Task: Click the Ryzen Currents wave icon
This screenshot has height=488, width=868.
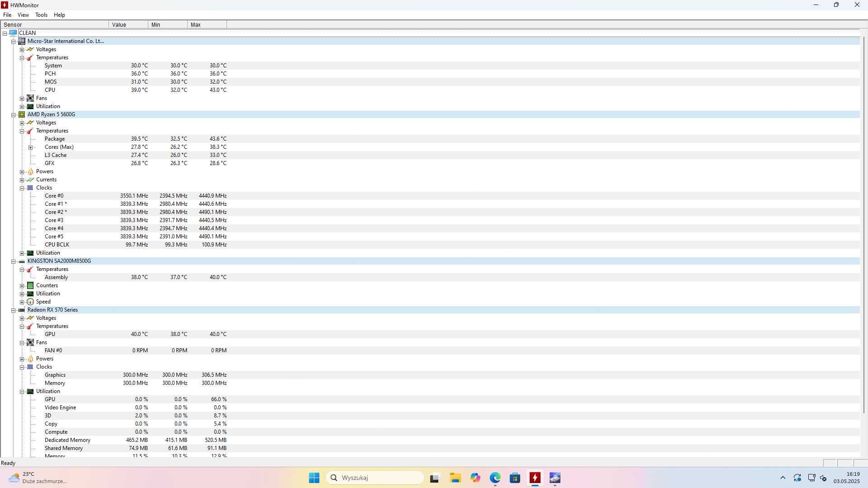Action: (30, 180)
